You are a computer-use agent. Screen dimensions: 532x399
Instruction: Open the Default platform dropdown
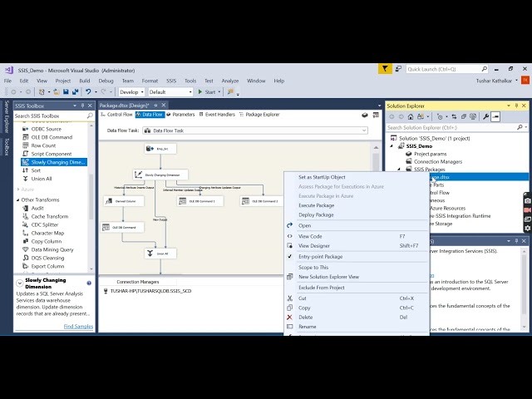(x=190, y=92)
